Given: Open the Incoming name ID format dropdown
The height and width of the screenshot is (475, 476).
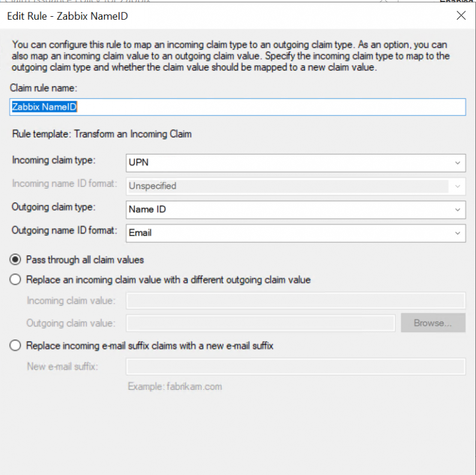Looking at the screenshot, I should point(296,186).
